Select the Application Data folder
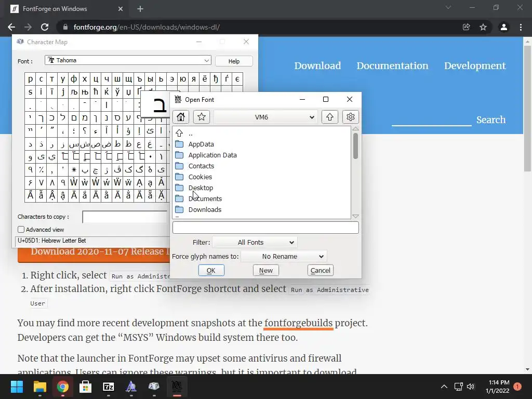The width and height of the screenshot is (532, 399). pos(212,155)
